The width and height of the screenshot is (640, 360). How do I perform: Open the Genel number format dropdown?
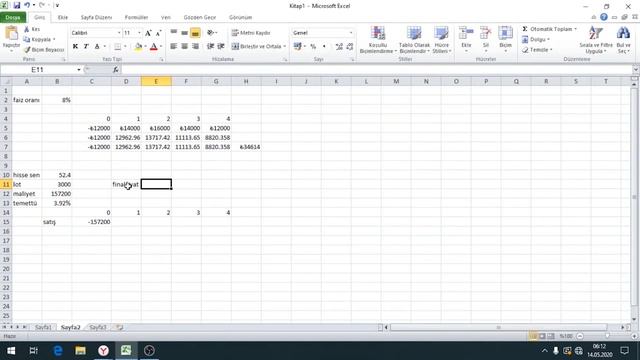coord(351,33)
